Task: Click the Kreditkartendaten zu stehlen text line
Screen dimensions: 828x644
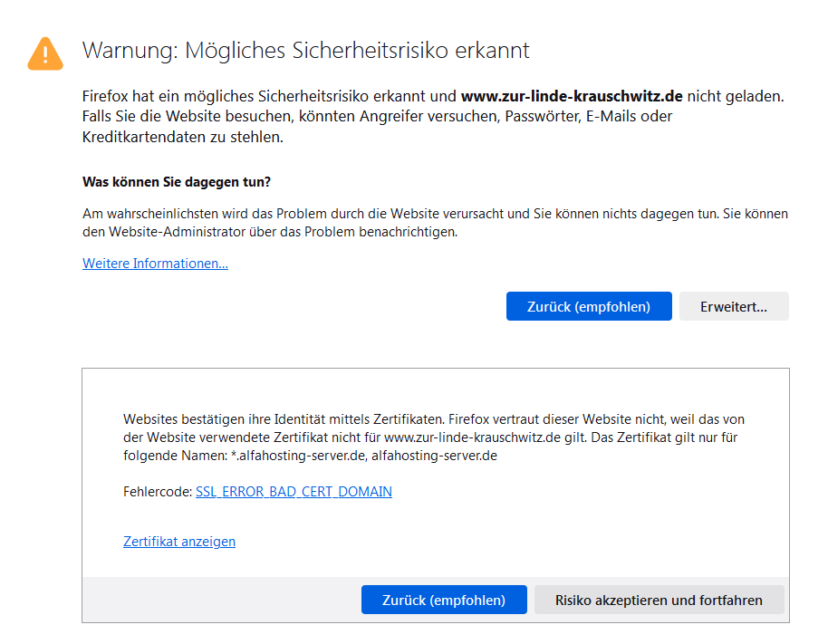Action: pos(183,138)
